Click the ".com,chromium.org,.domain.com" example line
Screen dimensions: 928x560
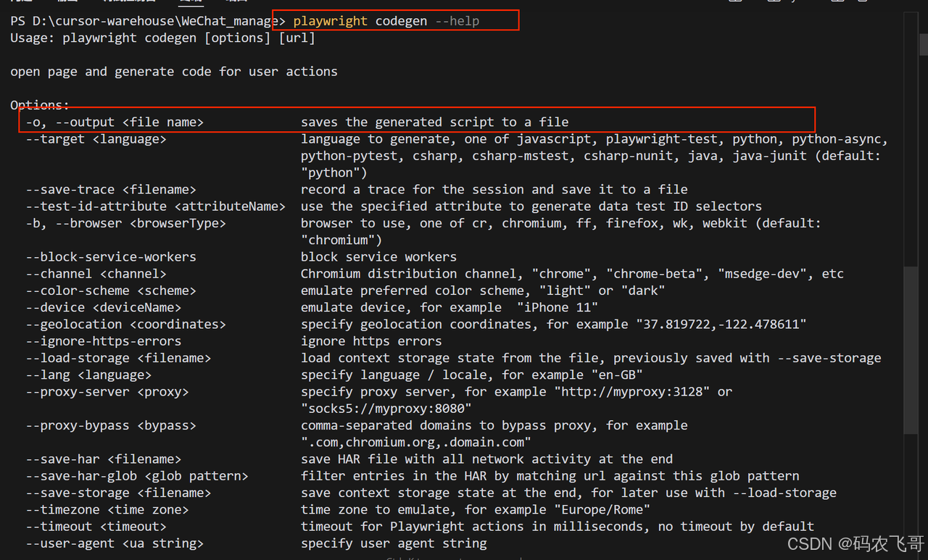point(416,442)
